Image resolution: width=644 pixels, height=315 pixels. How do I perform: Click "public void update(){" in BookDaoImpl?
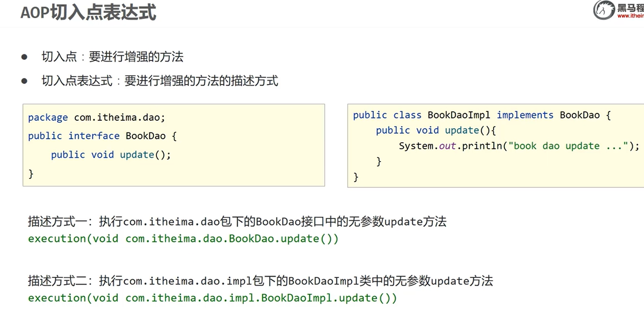pyautogui.click(x=436, y=130)
